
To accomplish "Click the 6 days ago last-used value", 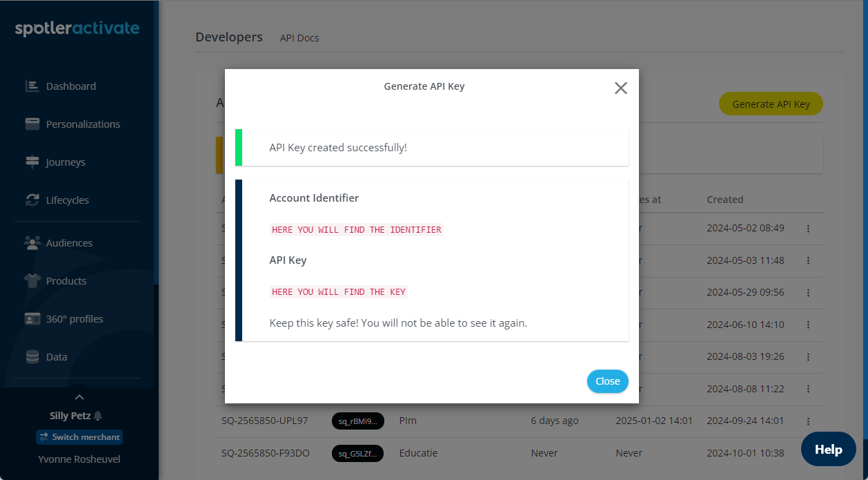I will [555, 421].
